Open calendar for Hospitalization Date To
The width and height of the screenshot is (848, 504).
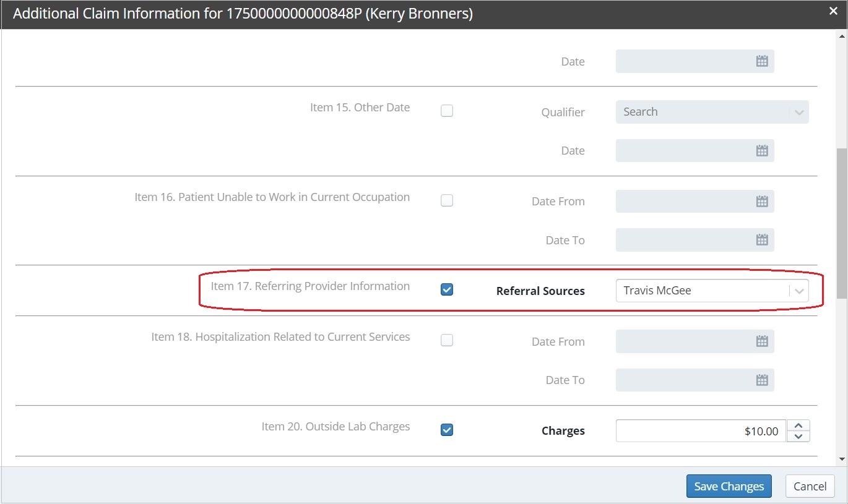[762, 380]
